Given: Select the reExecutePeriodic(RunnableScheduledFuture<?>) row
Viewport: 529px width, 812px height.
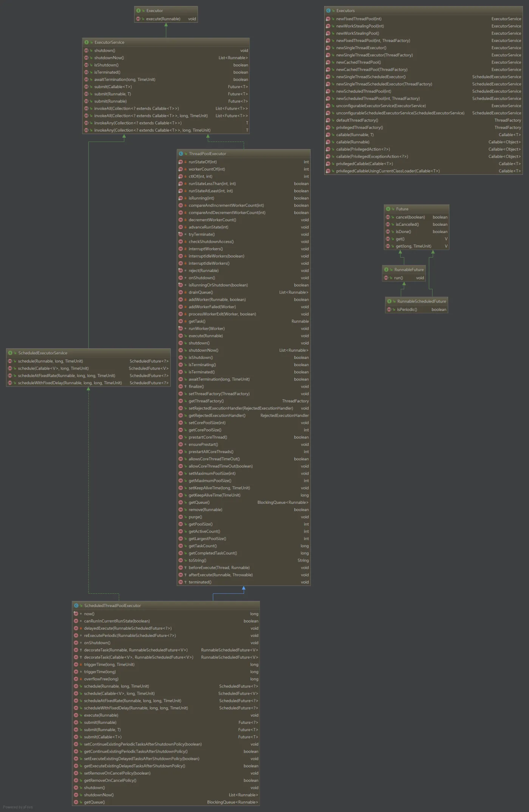Looking at the screenshot, I should [166, 636].
